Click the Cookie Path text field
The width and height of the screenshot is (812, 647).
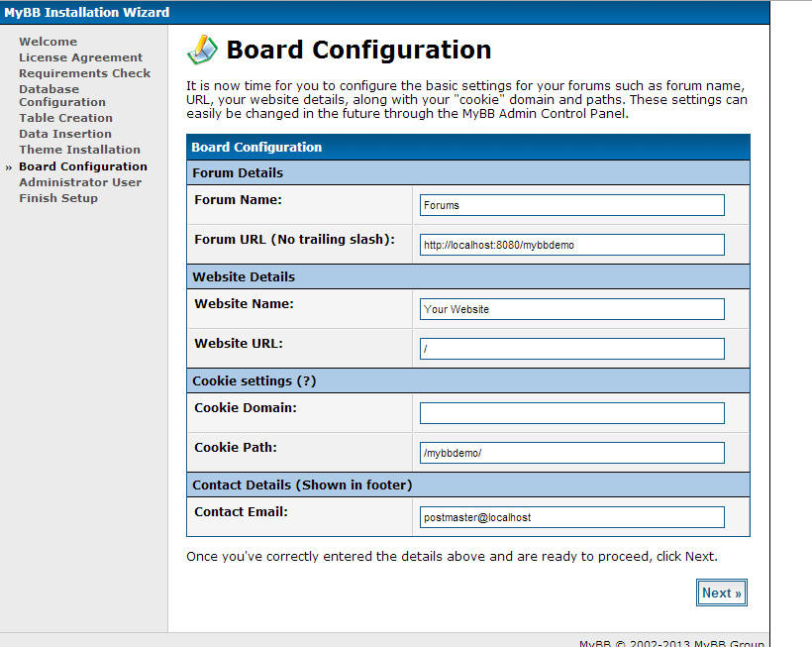coord(571,453)
